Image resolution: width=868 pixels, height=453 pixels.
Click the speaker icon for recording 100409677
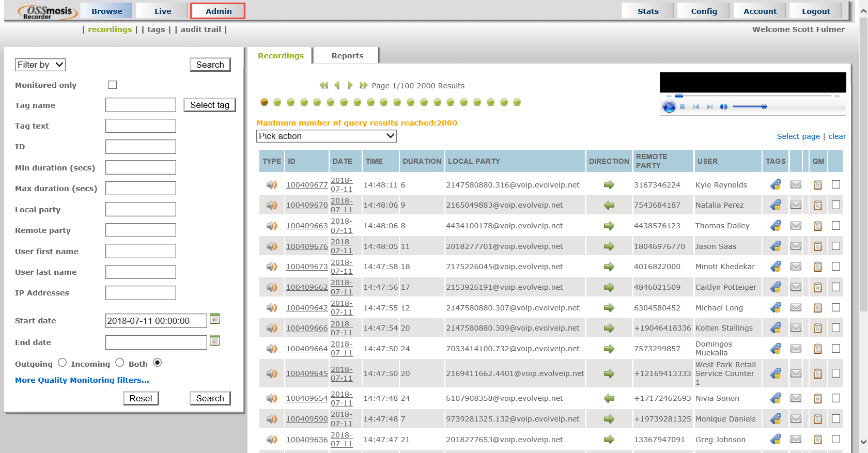coord(271,185)
